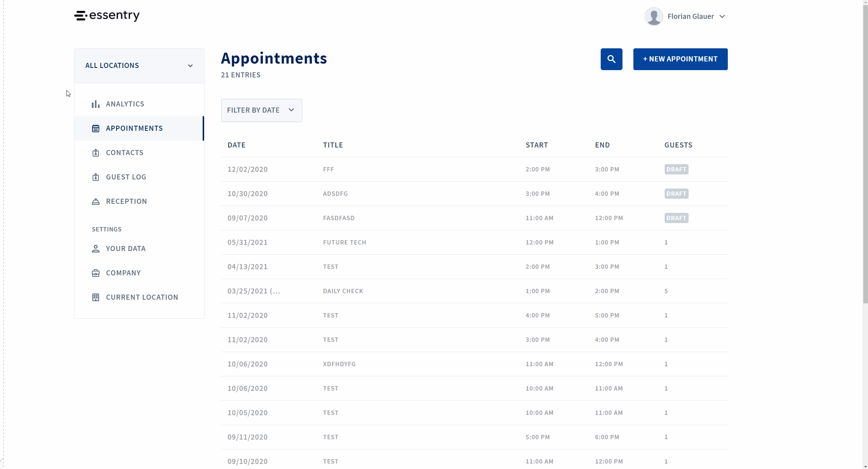Sort by the Start column header
Image resolution: width=868 pixels, height=469 pixels.
[537, 145]
